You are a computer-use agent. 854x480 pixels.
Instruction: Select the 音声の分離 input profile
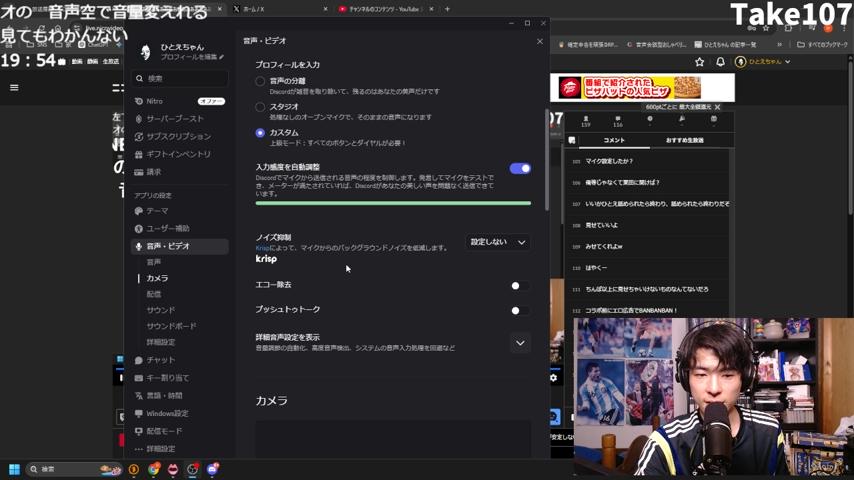260,81
